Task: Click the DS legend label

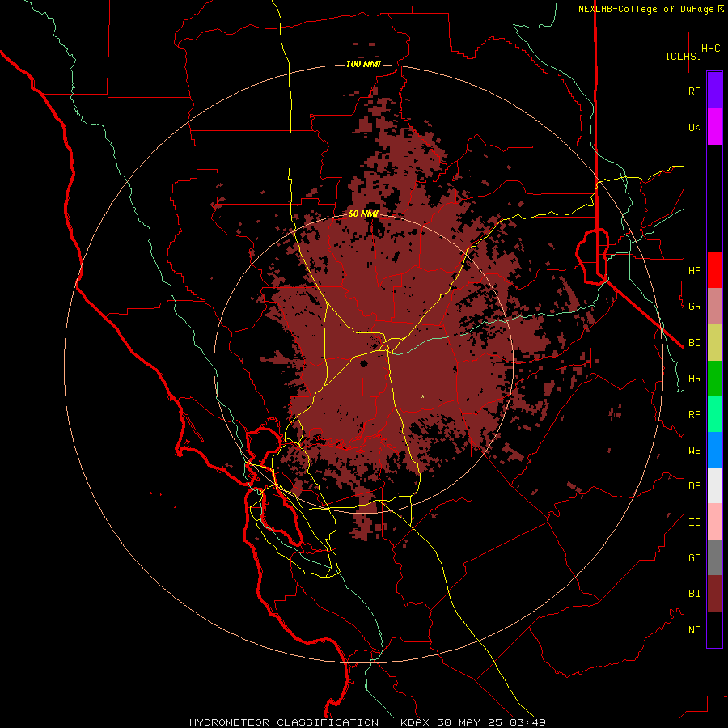Action: click(x=695, y=486)
